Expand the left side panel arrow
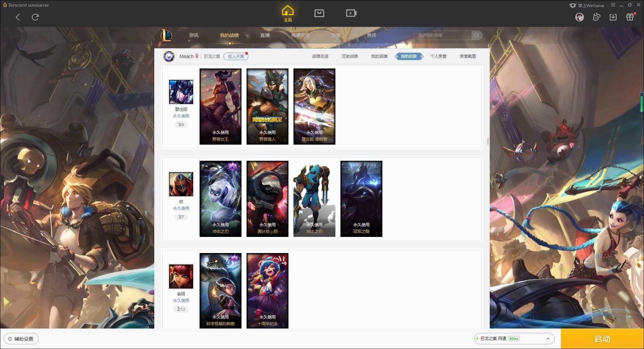644x349 pixels. point(2,187)
